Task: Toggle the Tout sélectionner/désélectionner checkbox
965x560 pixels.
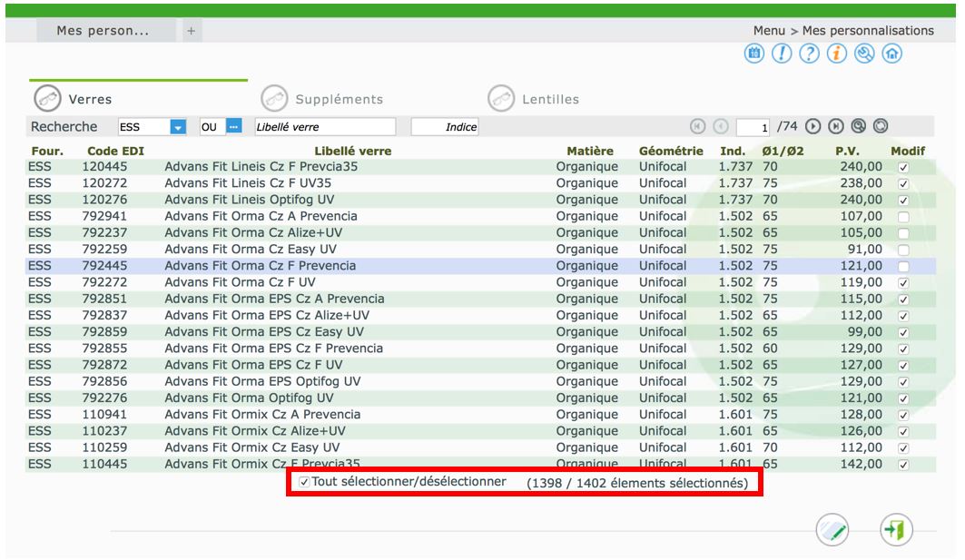Action: [x=304, y=482]
